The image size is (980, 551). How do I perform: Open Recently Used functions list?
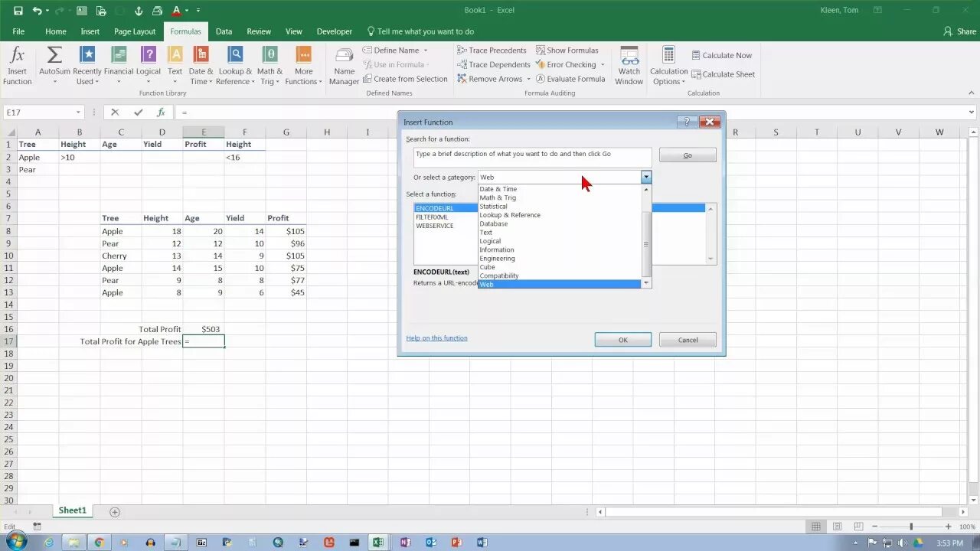(x=87, y=65)
